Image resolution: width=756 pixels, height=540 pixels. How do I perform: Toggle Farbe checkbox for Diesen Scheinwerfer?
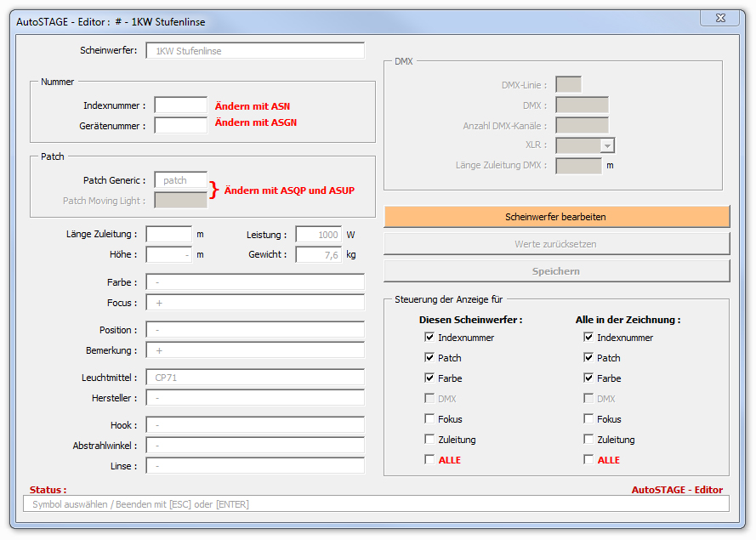click(x=429, y=378)
